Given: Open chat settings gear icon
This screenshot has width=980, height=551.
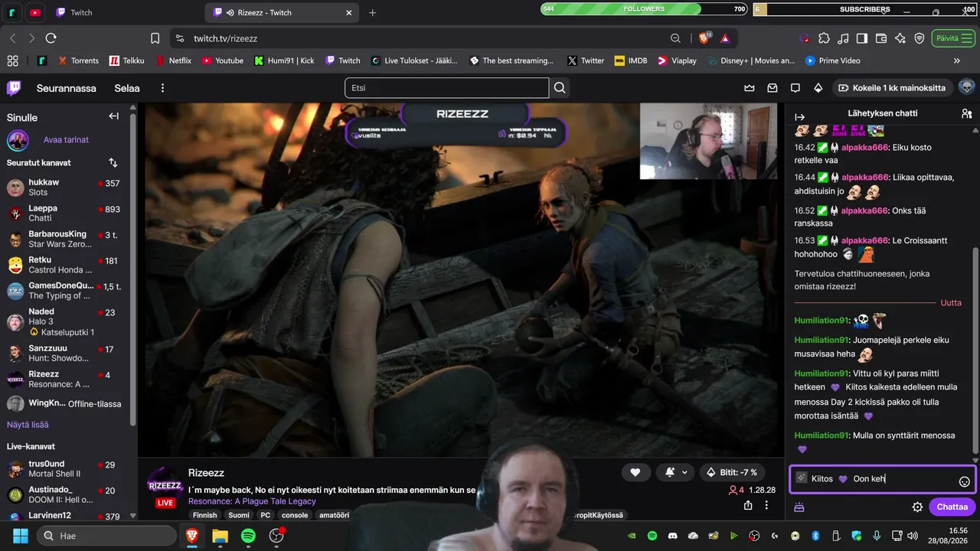Looking at the screenshot, I should (x=917, y=507).
